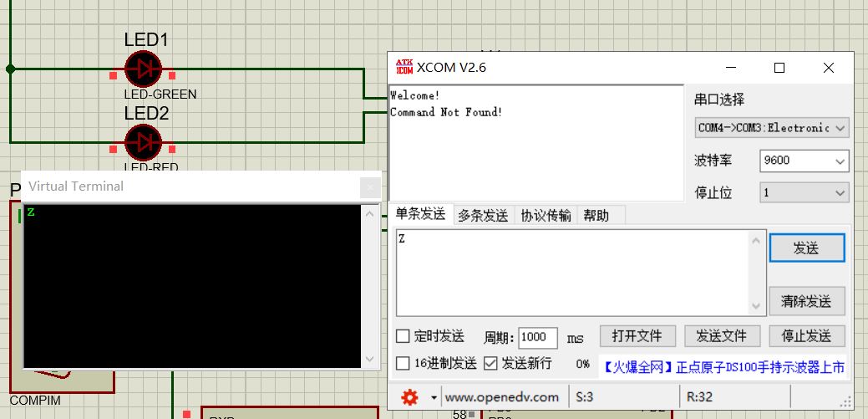Switch to the 协议传输 tab
868x419 pixels.
point(546,216)
